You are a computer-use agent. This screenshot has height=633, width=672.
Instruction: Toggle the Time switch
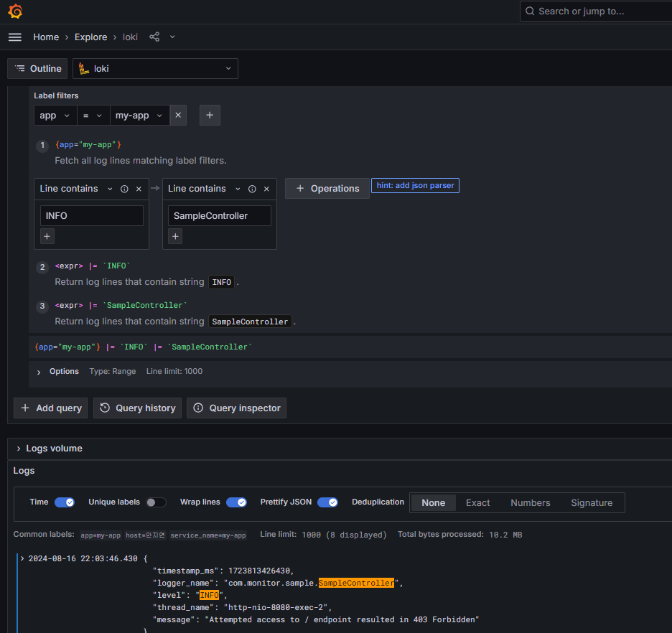coord(65,502)
